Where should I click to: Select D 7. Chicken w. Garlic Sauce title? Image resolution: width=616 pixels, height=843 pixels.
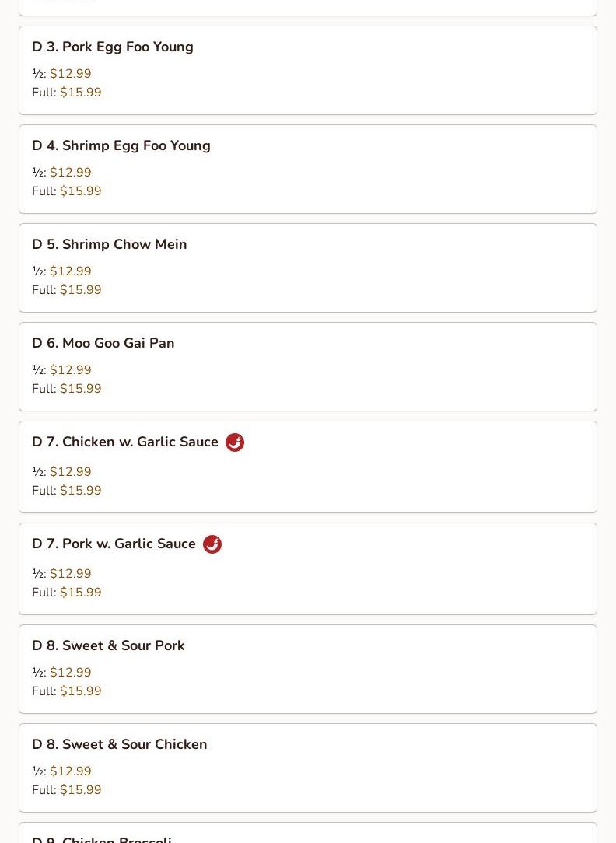point(125,442)
